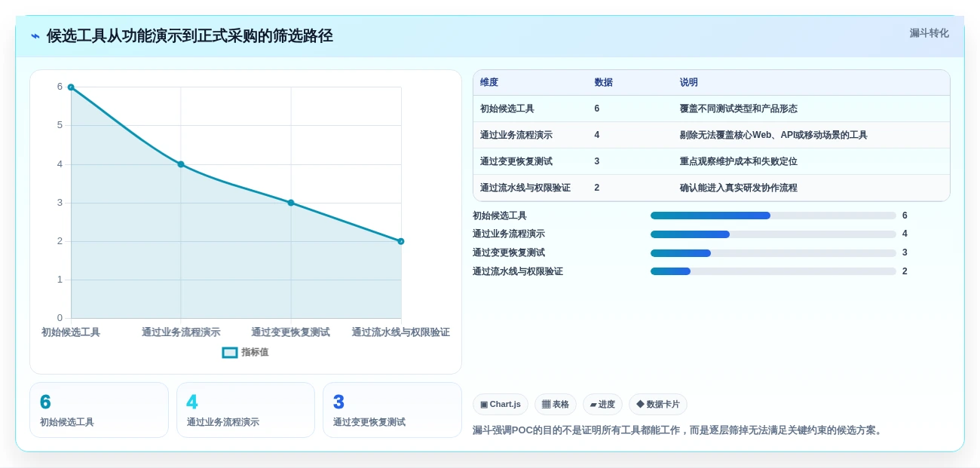Image resolution: width=980 pixels, height=468 pixels.
Task: Click chart data point at 通过流水线与权限验证
Action: tap(401, 241)
